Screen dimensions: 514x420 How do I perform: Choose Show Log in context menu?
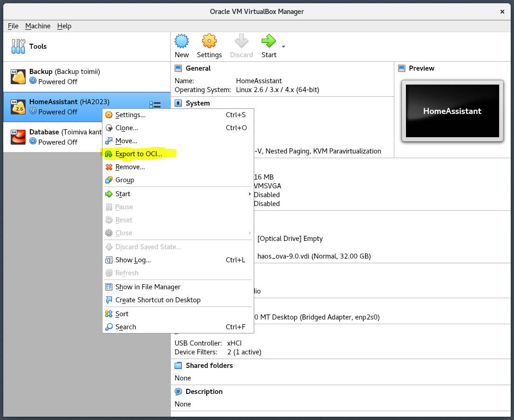click(133, 260)
